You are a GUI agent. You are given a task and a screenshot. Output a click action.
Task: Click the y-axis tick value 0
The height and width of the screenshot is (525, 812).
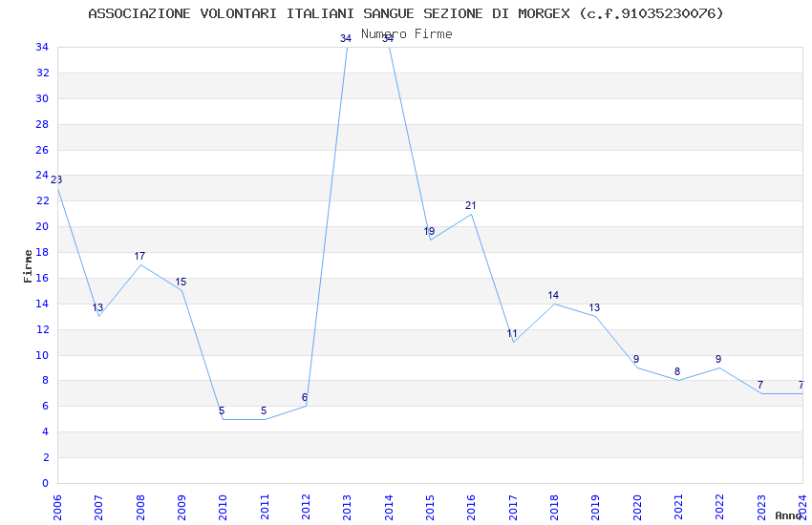(x=46, y=483)
